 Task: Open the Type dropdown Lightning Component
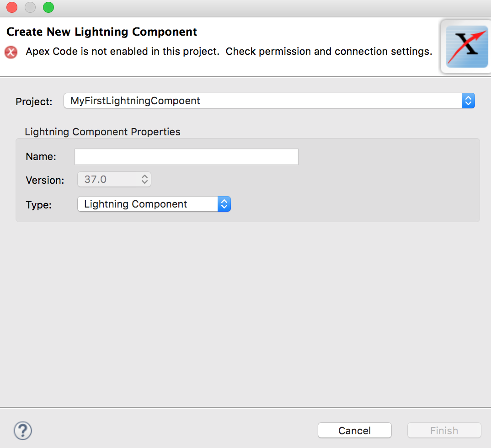[154, 204]
